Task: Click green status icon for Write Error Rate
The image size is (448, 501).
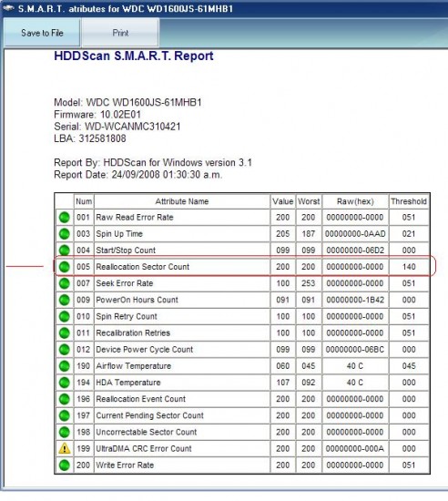Action: pyautogui.click(x=65, y=465)
